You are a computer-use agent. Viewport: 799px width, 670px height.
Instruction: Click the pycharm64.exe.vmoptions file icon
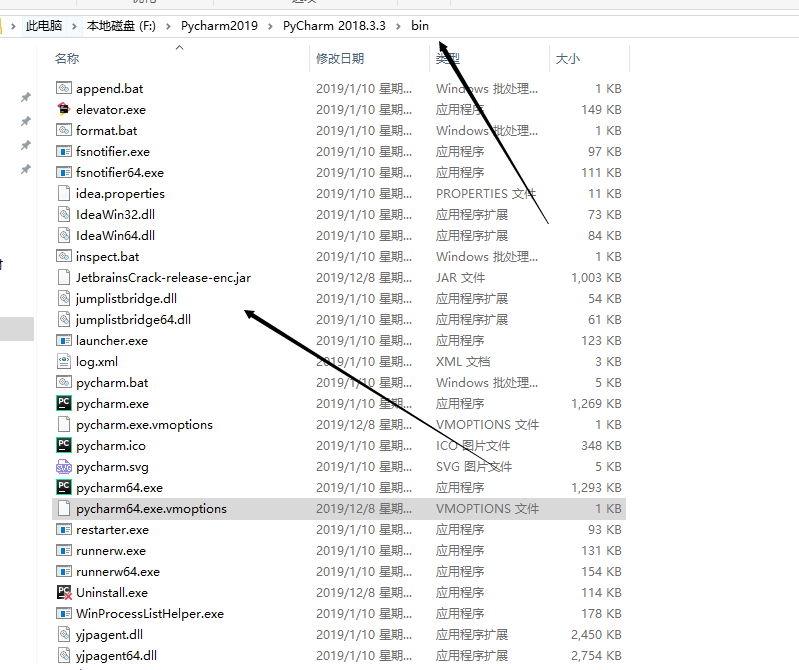point(64,508)
